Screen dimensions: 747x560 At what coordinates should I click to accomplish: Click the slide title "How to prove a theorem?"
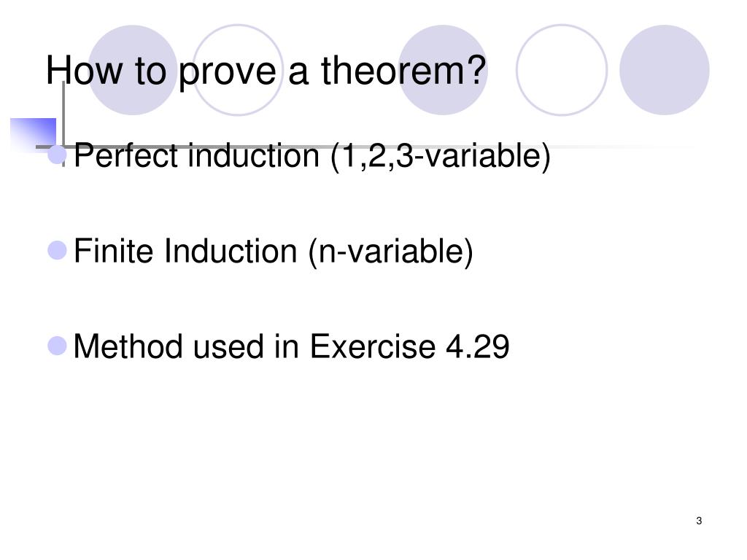point(266,71)
